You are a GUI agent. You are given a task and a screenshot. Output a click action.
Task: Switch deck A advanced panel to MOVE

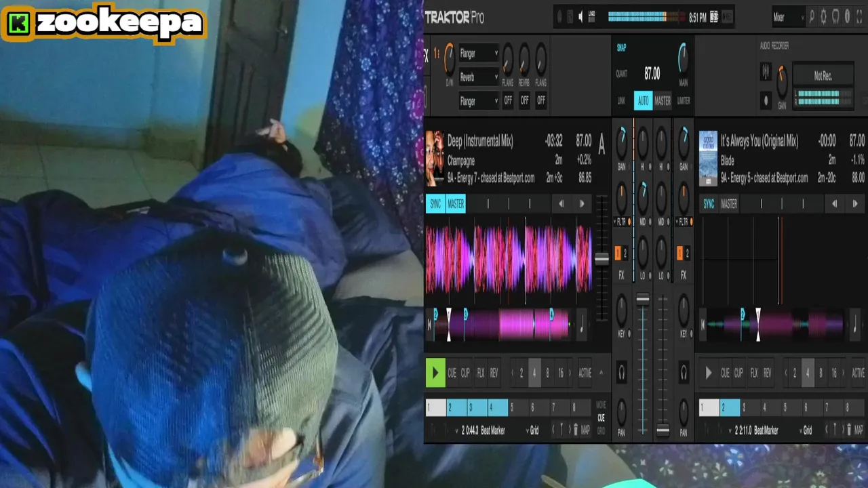pyautogui.click(x=601, y=405)
